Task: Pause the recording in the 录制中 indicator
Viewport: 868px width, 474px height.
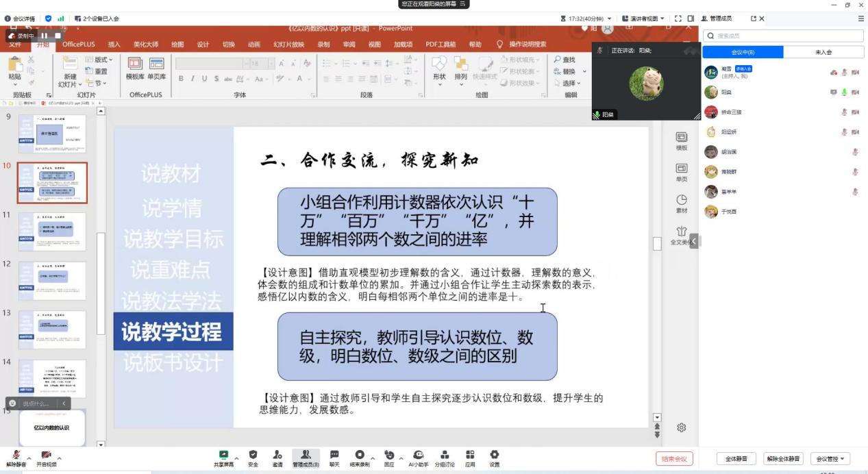Action: 45,36
